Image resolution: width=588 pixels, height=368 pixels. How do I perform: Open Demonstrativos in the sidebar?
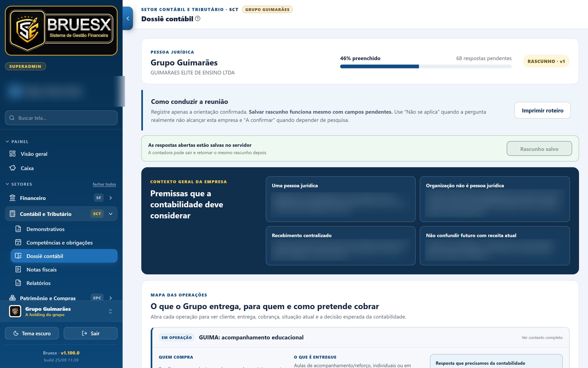click(64, 229)
